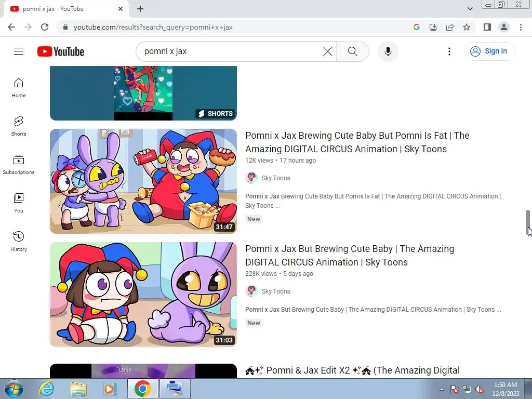The width and height of the screenshot is (532, 399).
Task: Open Windows Explorer folder on taskbar
Action: click(78, 389)
